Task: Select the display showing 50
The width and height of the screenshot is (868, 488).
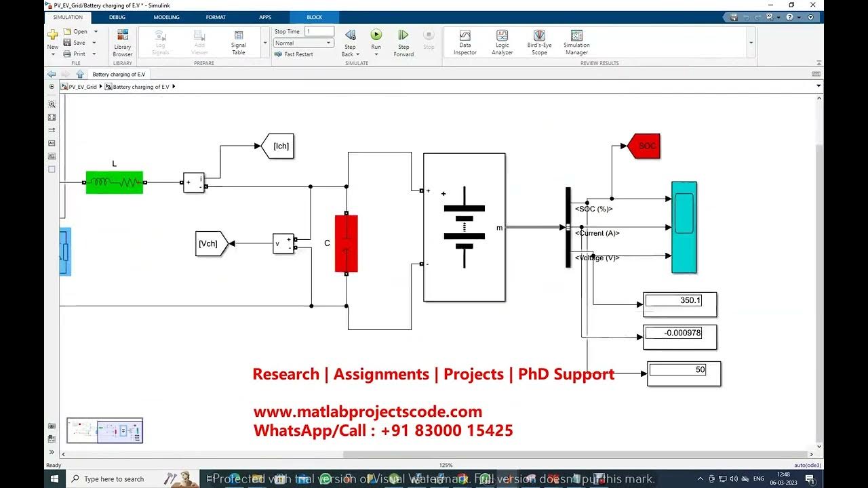Action: (684, 373)
